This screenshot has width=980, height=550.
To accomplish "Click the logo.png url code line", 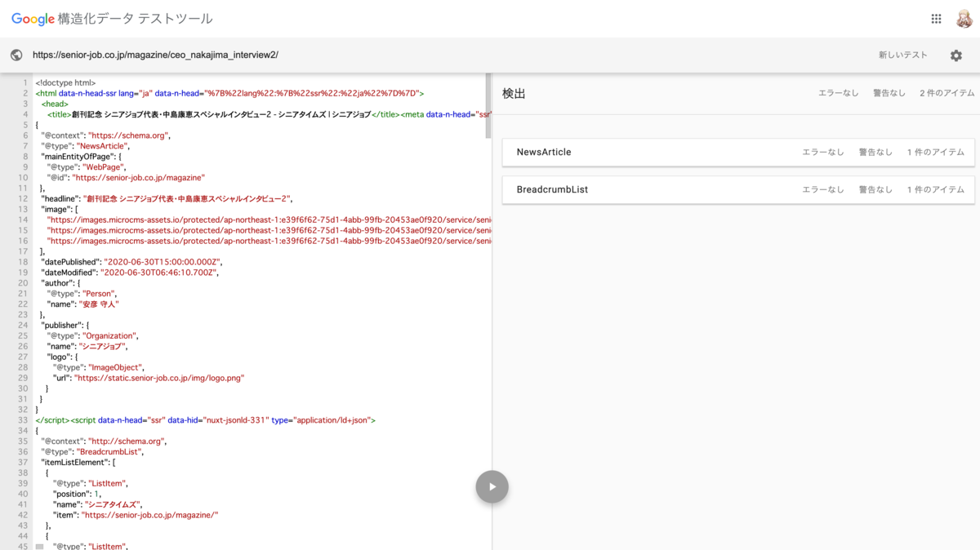I will [149, 378].
